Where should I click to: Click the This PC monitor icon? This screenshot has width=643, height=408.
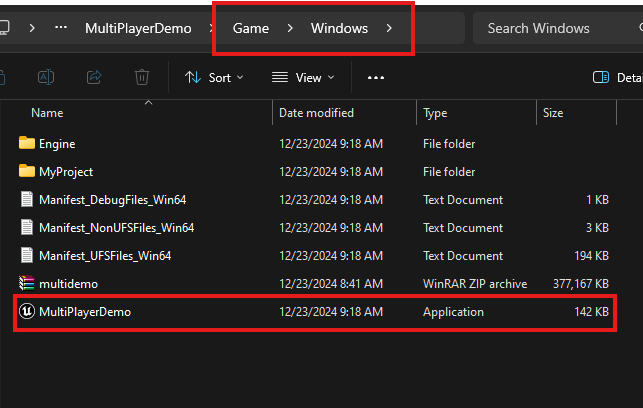click(5, 29)
